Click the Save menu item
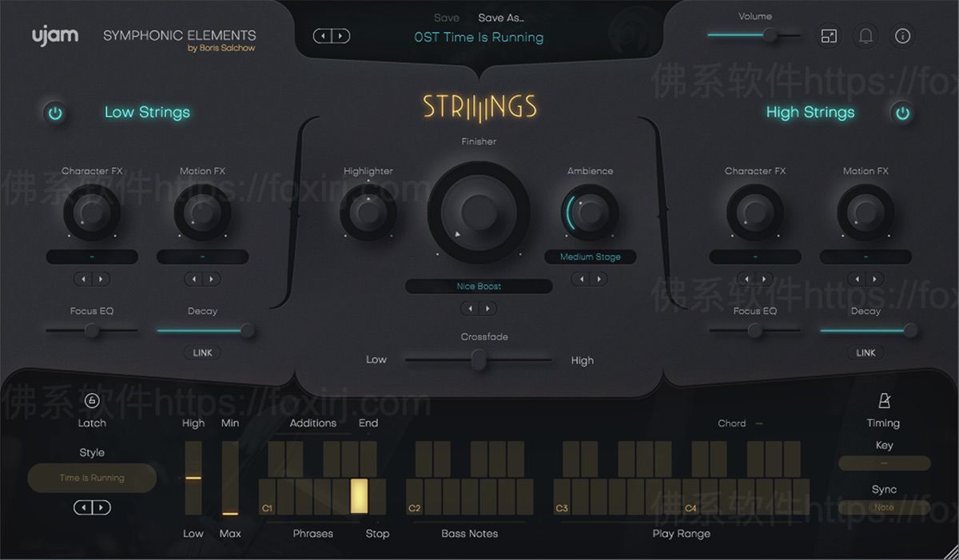 click(446, 17)
